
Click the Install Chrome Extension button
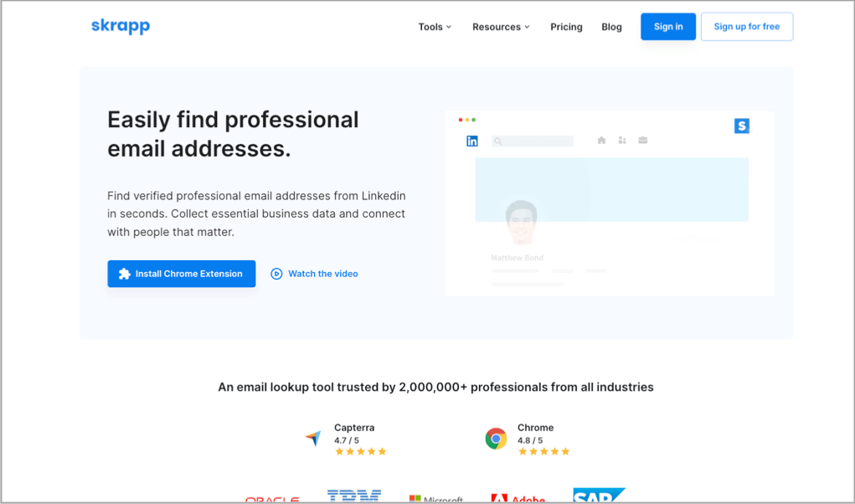182,274
